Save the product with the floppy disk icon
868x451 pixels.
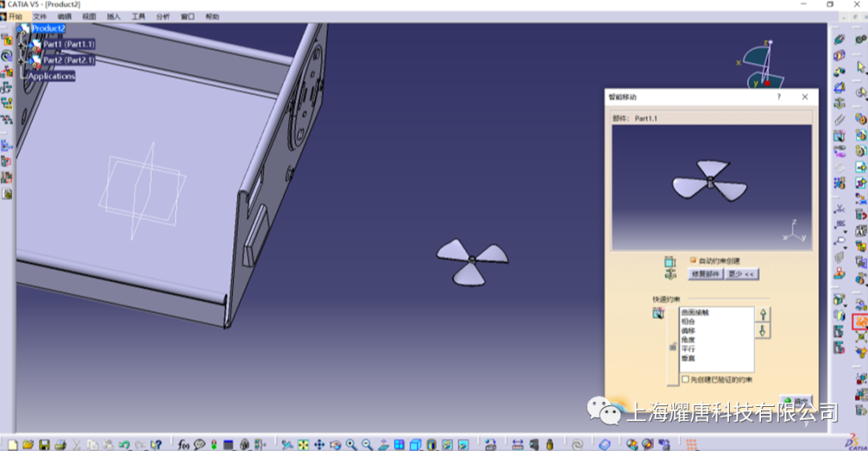[x=44, y=445]
